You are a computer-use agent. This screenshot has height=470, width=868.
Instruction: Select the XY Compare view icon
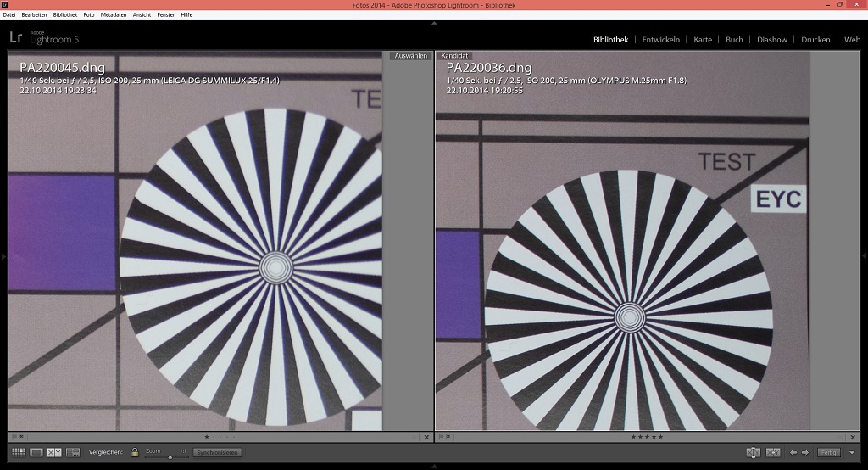(x=54, y=453)
